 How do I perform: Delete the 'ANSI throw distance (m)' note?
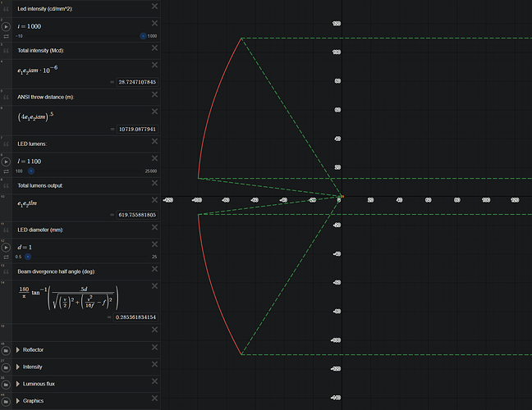coord(154,94)
